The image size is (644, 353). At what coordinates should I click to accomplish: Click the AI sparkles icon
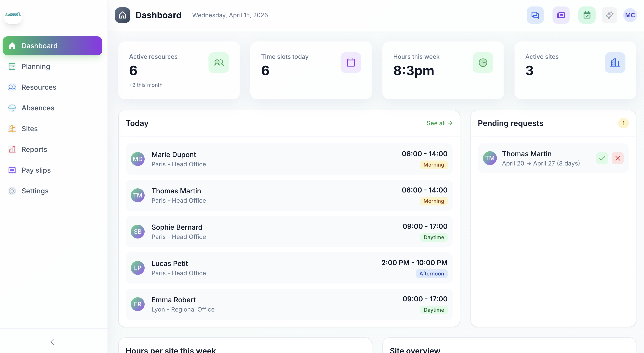(609, 15)
